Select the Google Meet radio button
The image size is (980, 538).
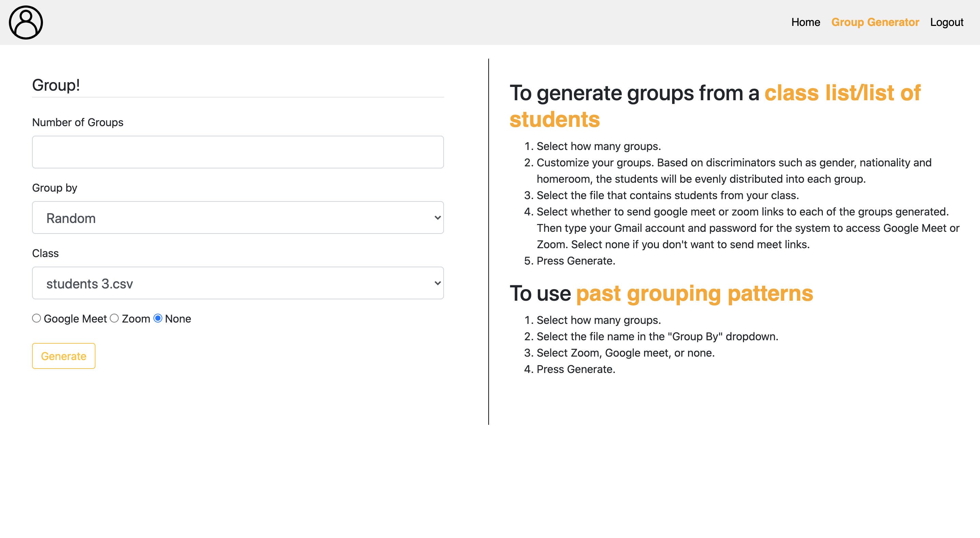click(x=36, y=318)
